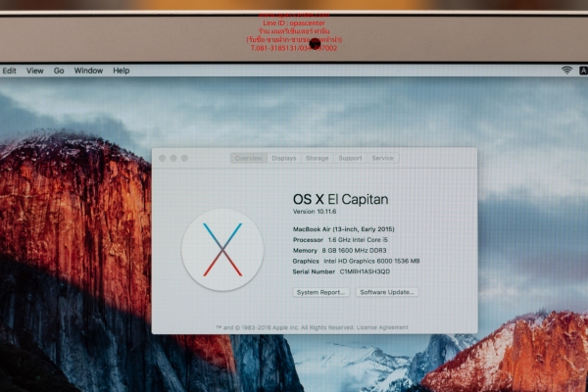The image size is (588, 392).
Task: Open the Go menu
Action: 59,71
